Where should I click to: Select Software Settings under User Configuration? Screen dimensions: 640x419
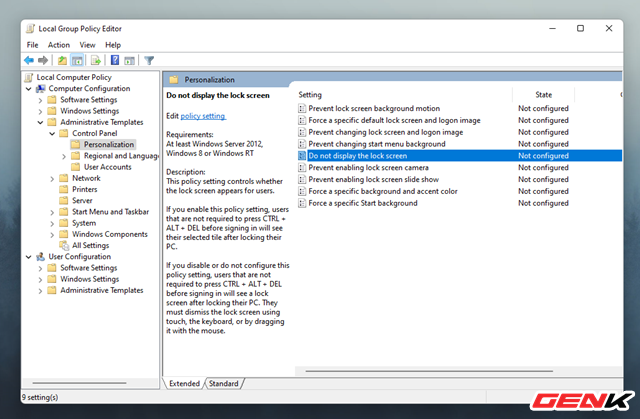(x=89, y=268)
